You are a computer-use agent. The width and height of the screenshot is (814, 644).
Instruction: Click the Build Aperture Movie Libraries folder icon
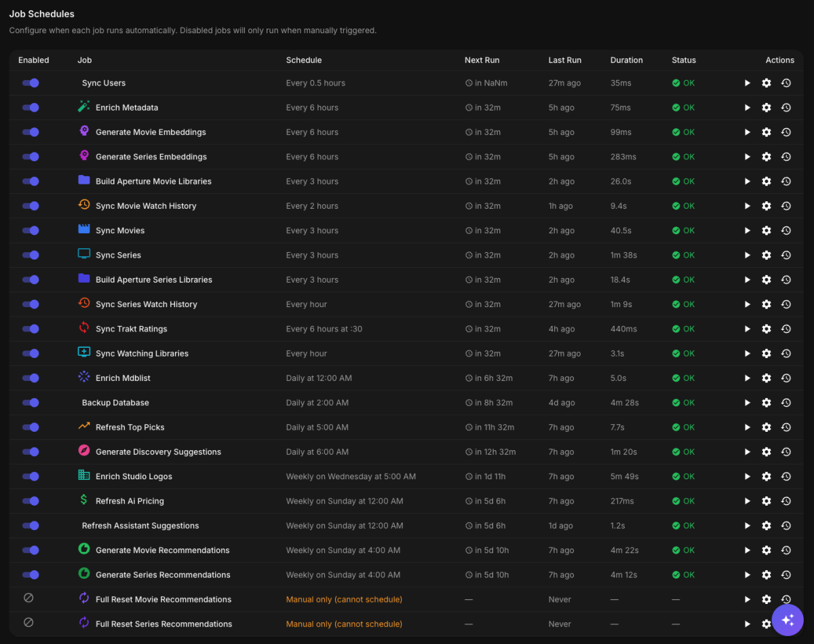(84, 181)
